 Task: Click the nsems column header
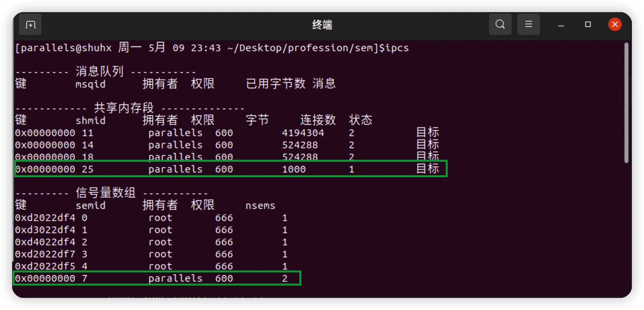point(260,206)
